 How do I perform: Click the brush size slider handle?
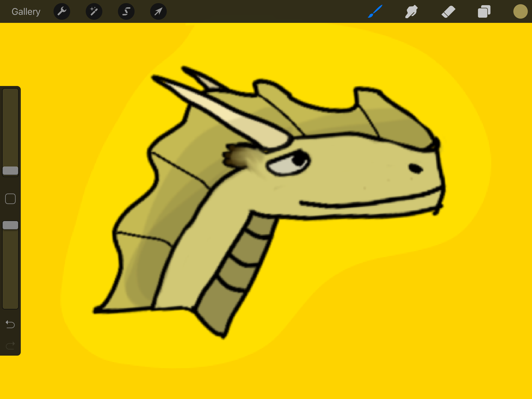[10, 171]
